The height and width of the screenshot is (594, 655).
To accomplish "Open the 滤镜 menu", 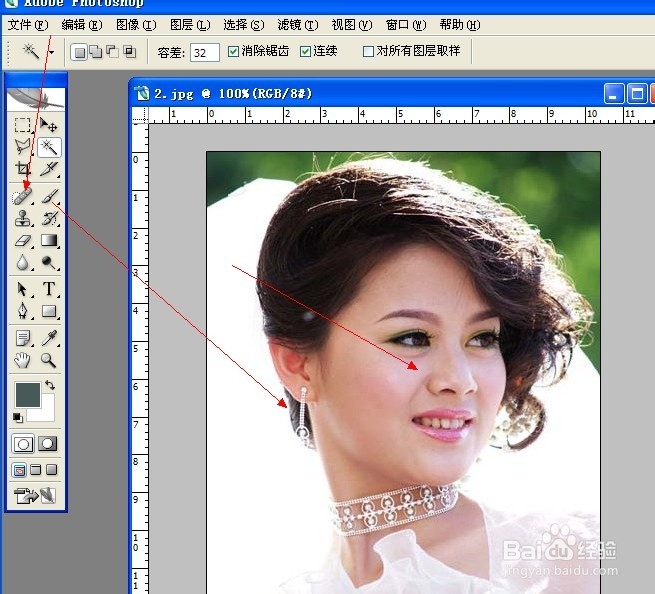I will (298, 25).
